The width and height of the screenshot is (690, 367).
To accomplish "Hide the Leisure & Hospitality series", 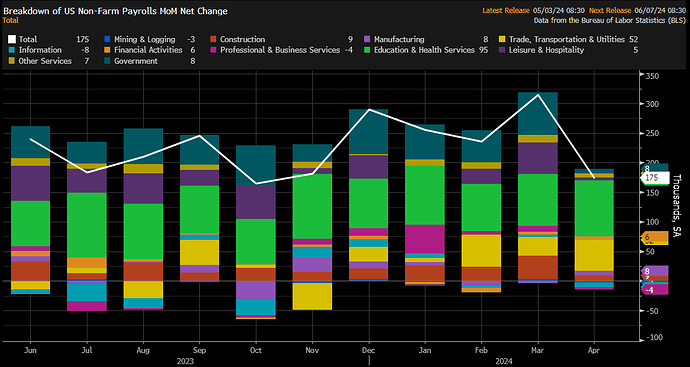I will coord(502,50).
